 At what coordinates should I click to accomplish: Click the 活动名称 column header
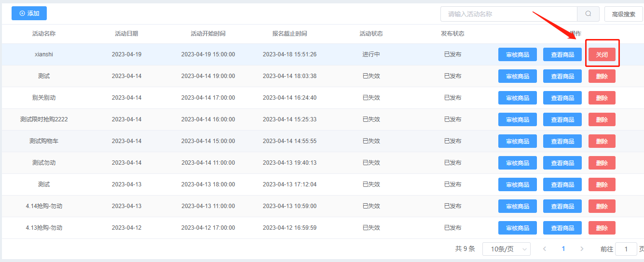pos(44,34)
